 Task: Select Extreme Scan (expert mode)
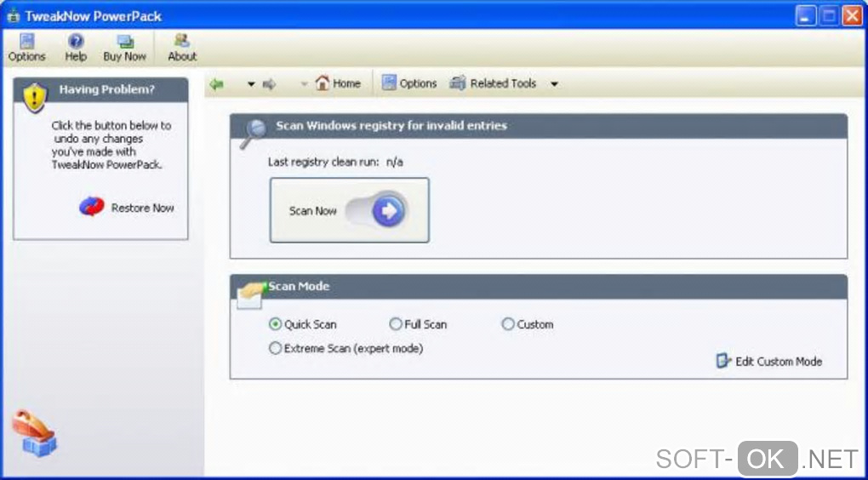(346, 348)
